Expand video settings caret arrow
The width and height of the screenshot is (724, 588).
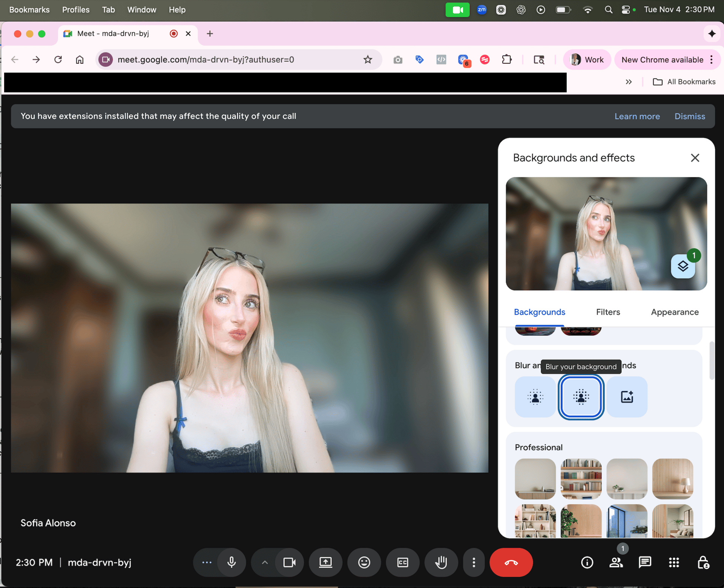click(265, 562)
